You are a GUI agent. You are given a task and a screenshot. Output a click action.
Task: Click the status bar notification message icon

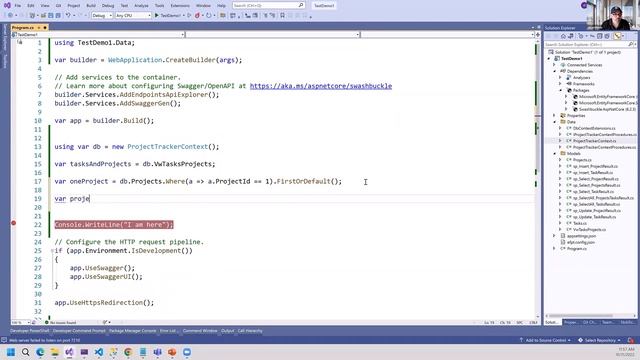point(4,340)
